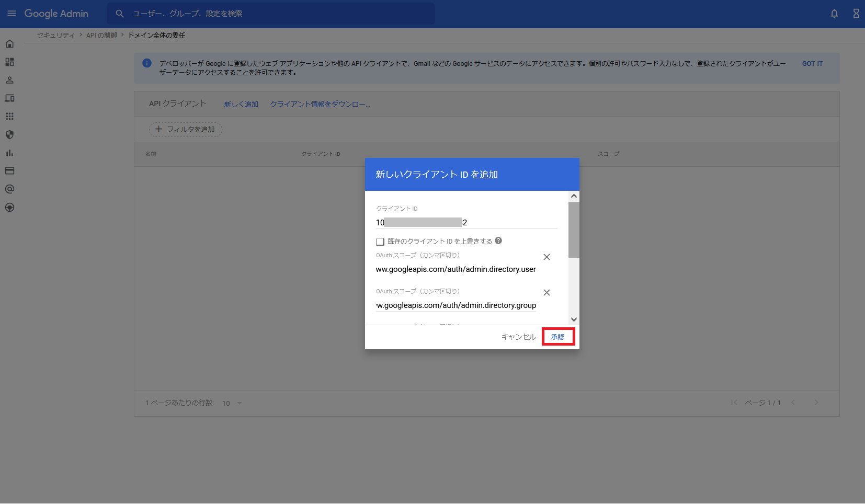Screen dimensions: 865x504
Task: Click the ページ 1 / 1 indicator
Action: click(762, 403)
